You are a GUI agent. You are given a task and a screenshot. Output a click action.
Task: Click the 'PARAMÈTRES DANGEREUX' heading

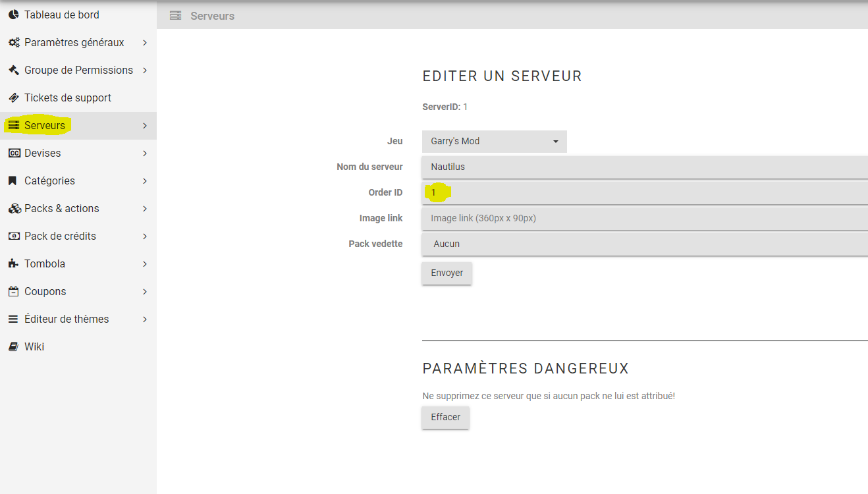point(526,368)
